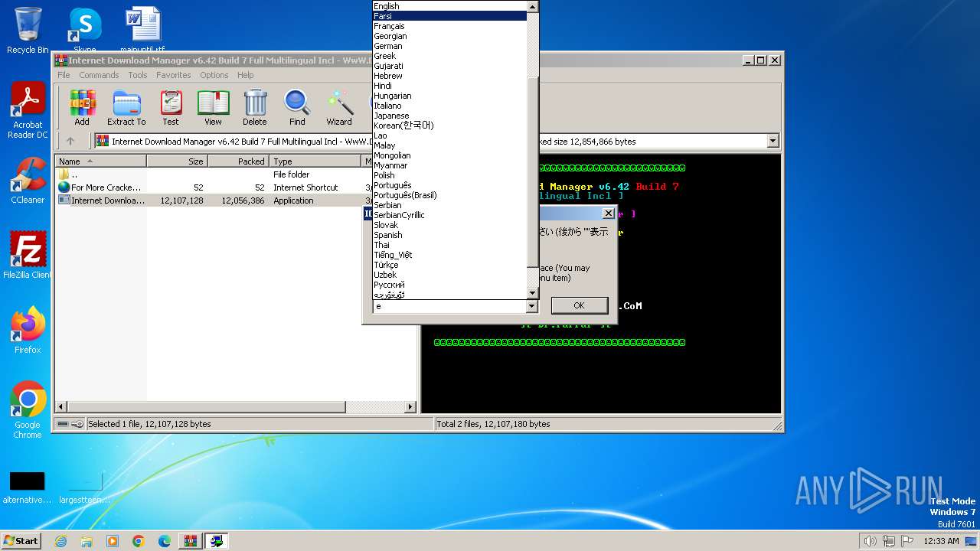Open Firefox desktop shortcut
Image resolution: width=980 pixels, height=551 pixels.
(28, 330)
